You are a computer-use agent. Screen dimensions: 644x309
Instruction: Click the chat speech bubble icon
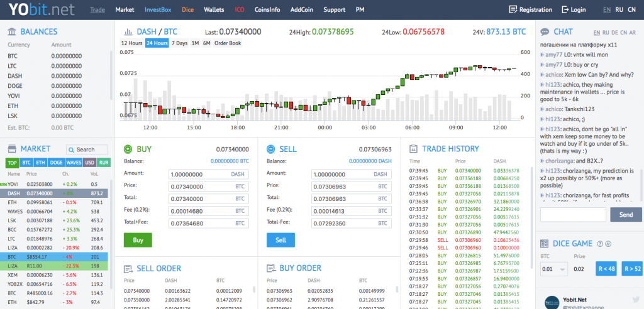544,31
